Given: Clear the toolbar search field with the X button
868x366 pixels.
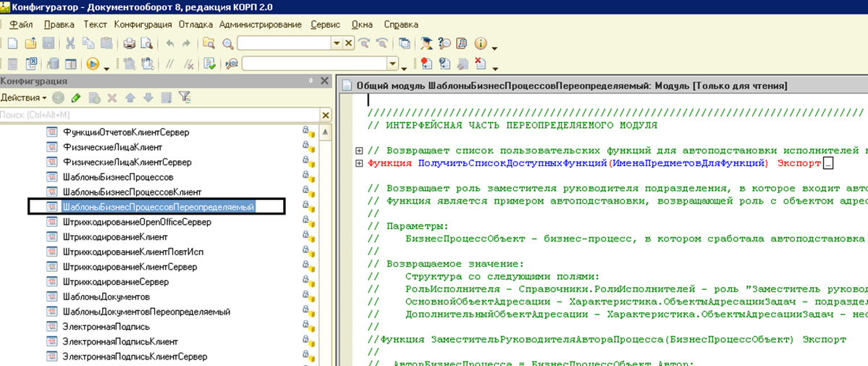Looking at the screenshot, I should coord(349,43).
